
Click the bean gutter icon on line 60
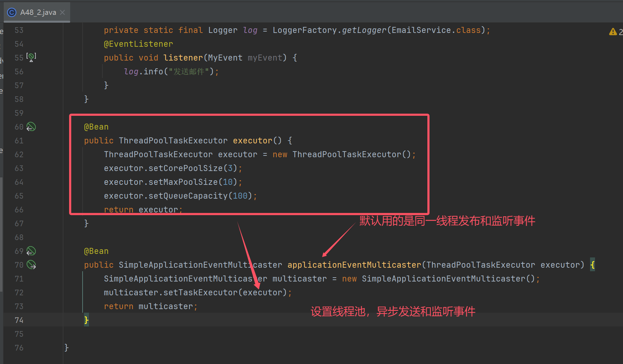point(31,127)
